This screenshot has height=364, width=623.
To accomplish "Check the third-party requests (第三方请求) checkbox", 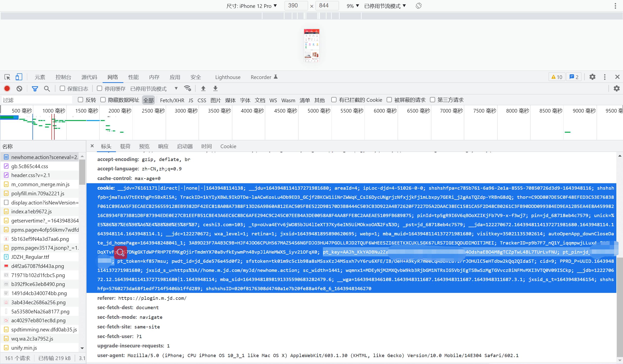I will tap(432, 100).
